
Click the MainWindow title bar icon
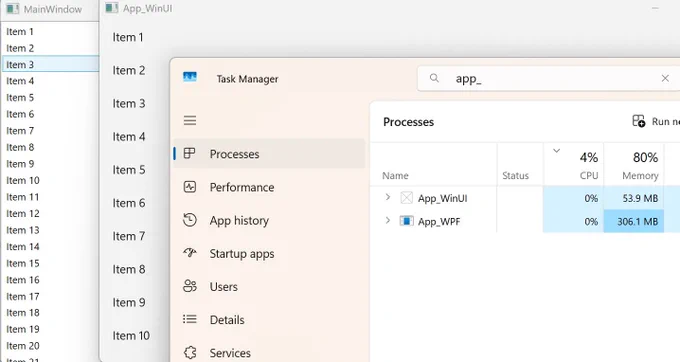coord(13,9)
